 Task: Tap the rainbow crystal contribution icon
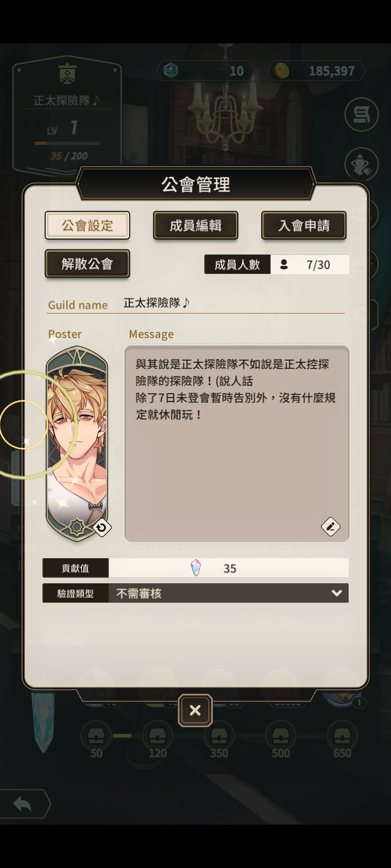pyautogui.click(x=196, y=568)
